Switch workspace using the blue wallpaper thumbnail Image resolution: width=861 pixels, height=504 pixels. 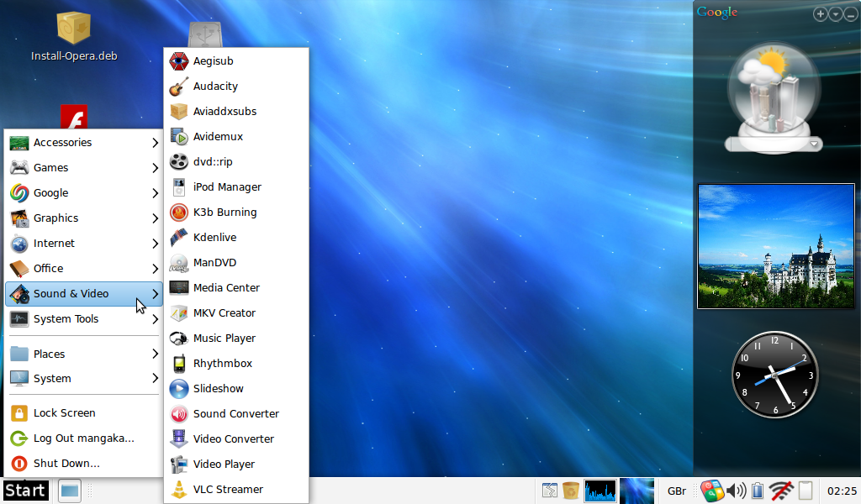tap(637, 491)
